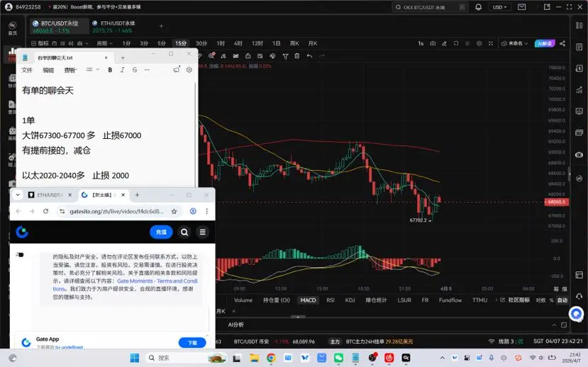Enter fullscreen chart mode via expand icon
This screenshot has width=588, height=367.
click(491, 43)
